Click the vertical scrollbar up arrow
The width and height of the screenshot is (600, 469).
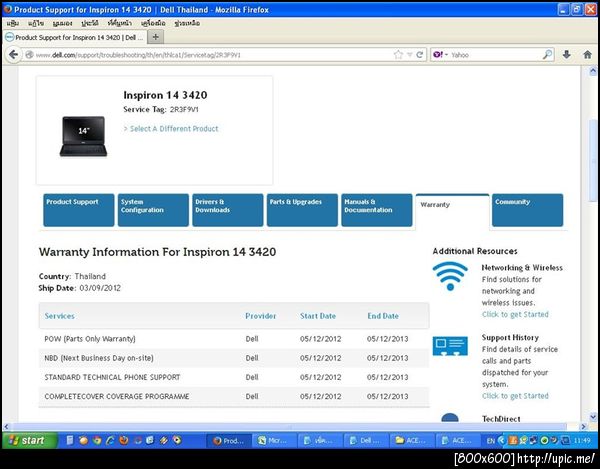tap(593, 71)
